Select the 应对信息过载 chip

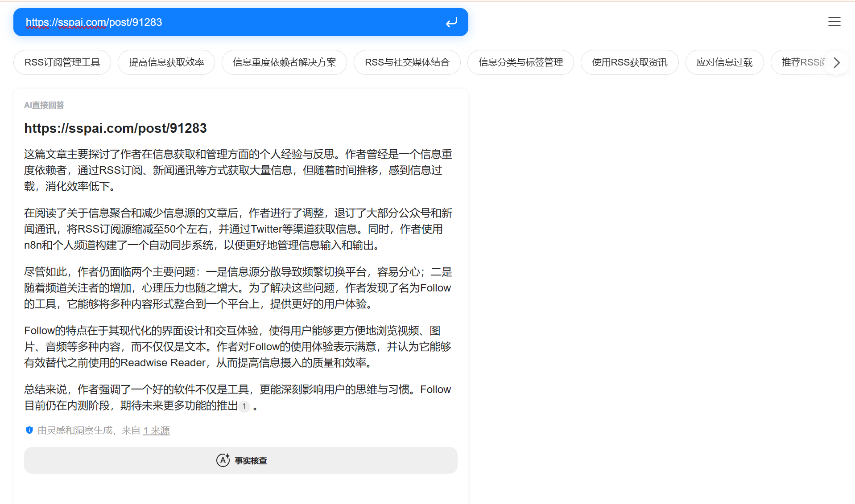click(724, 62)
